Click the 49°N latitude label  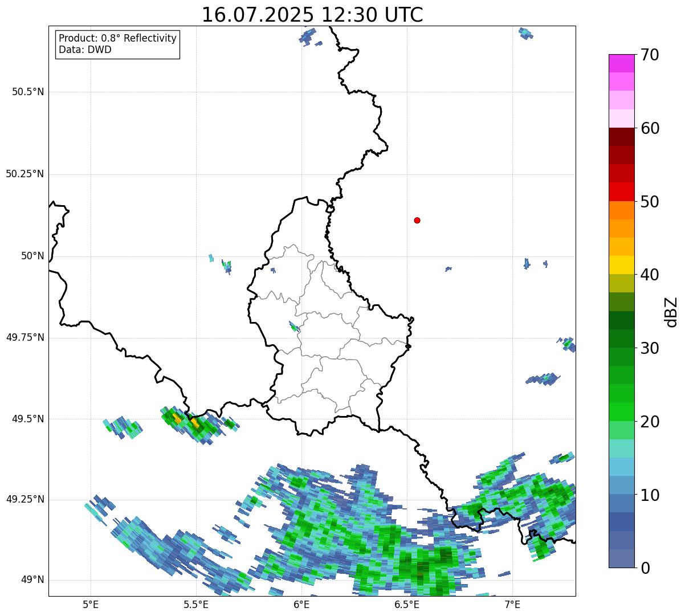(x=32, y=580)
